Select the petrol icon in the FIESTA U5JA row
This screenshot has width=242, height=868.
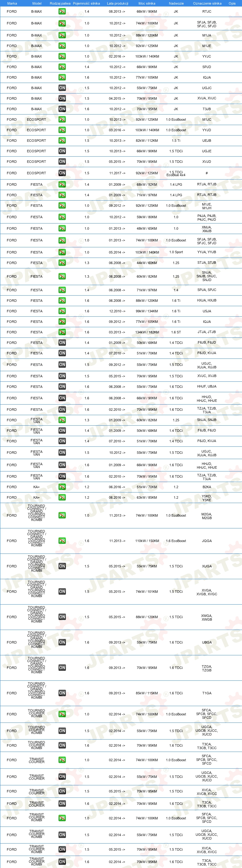(x=62, y=311)
